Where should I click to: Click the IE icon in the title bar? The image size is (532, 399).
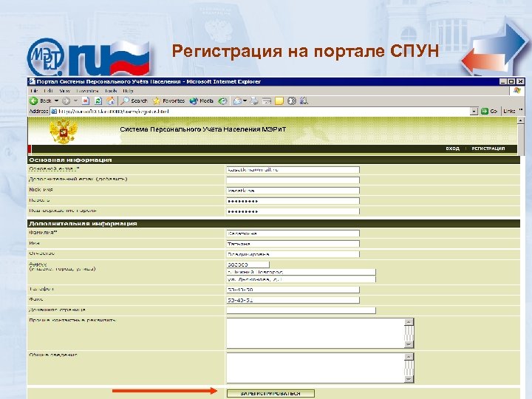[33, 81]
